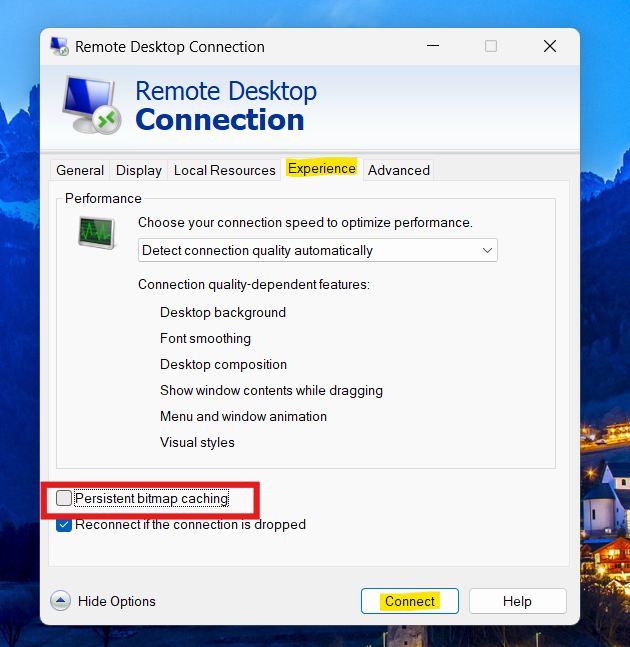
Task: Click the large monitor logo in banner
Action: point(92,105)
